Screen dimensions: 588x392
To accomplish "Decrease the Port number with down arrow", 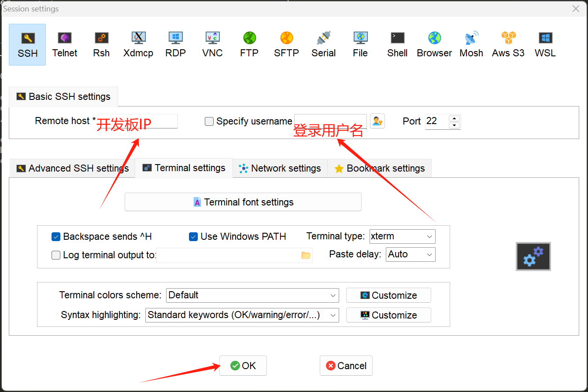I will pos(455,125).
